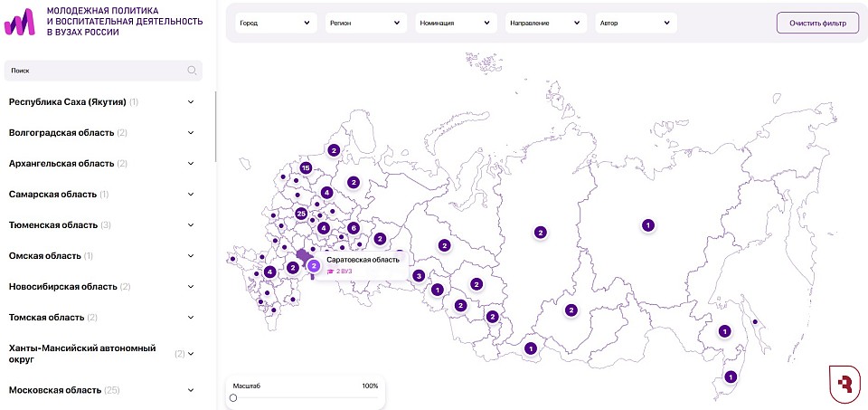The image size is (868, 410).
Task: Select the map cluster marker showing 25
Action: point(301,214)
